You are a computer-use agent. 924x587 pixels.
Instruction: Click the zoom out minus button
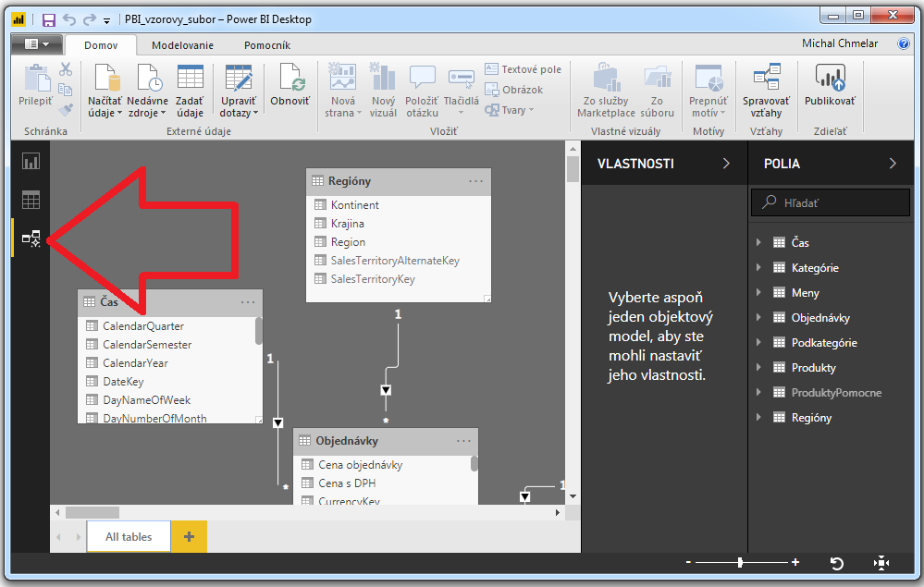(688, 563)
